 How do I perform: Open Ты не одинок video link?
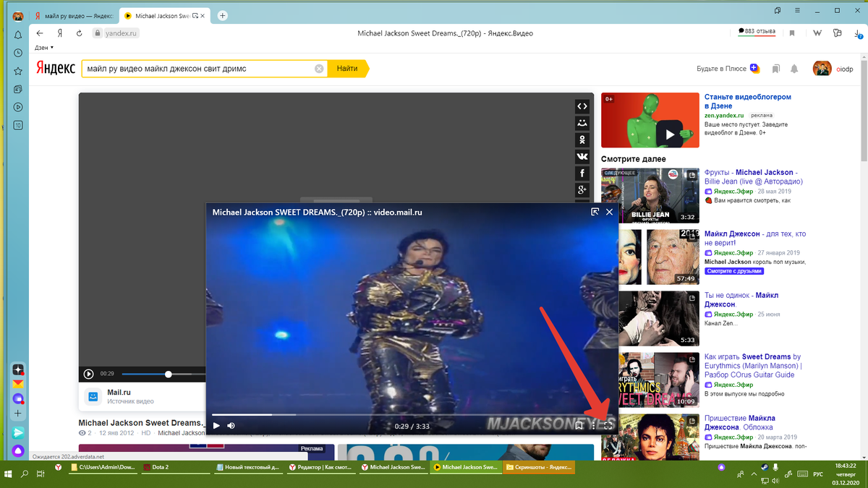(741, 300)
